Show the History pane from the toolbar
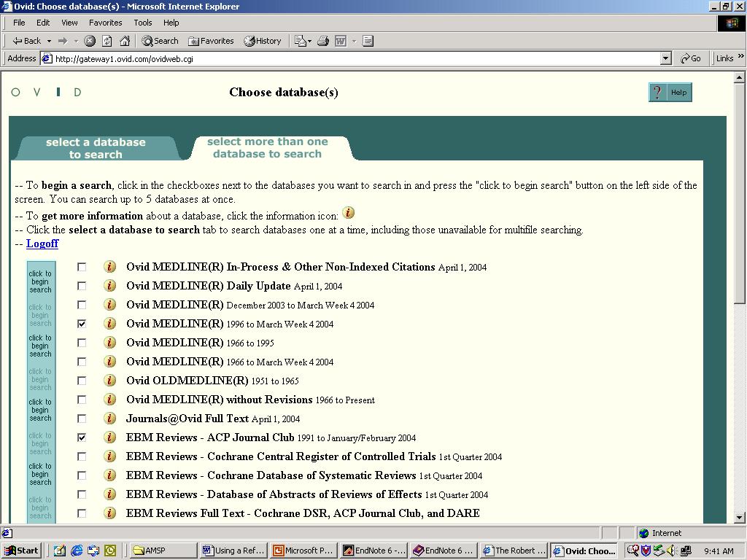 [x=263, y=41]
